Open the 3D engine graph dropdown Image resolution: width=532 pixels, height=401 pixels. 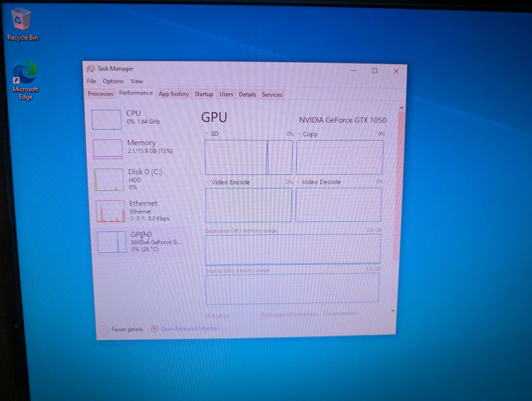[x=207, y=134]
